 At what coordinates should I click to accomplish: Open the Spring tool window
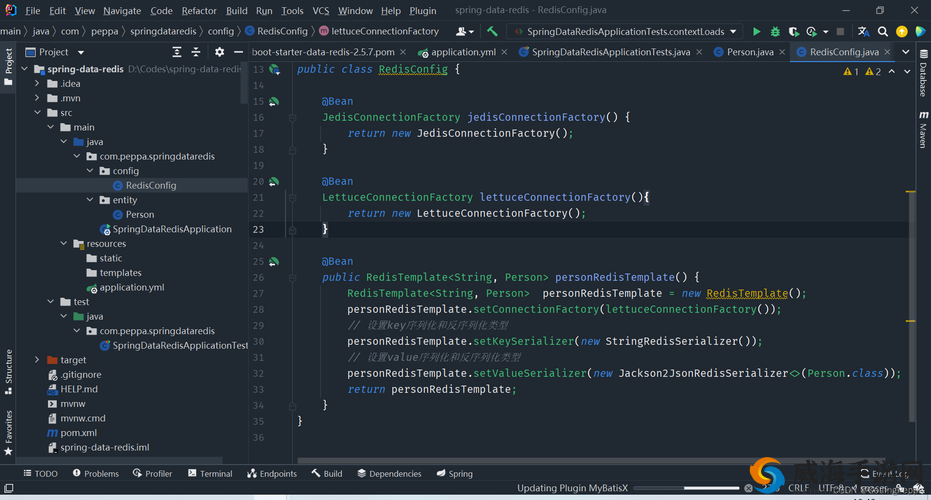455,473
